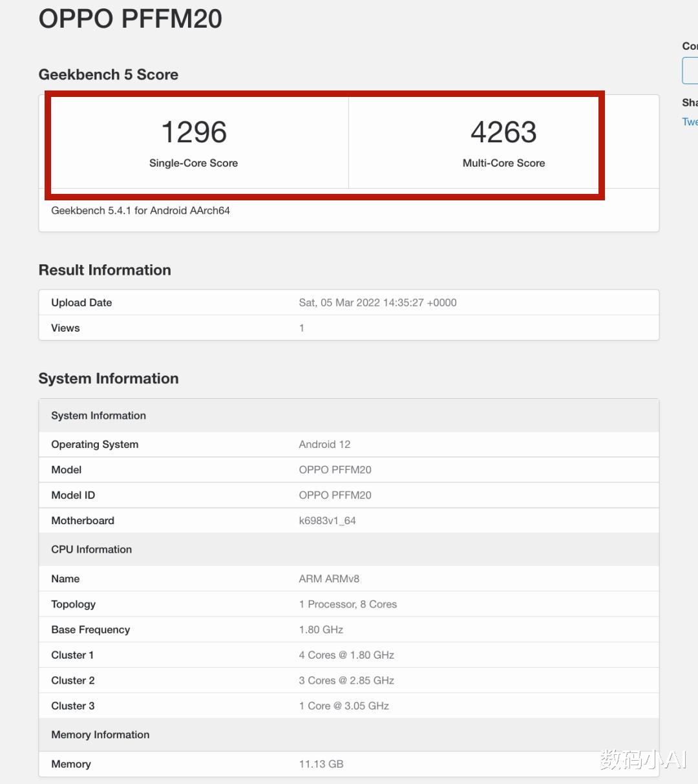Select the 11.13 GB memory value
This screenshot has width=698, height=784.
click(x=321, y=764)
